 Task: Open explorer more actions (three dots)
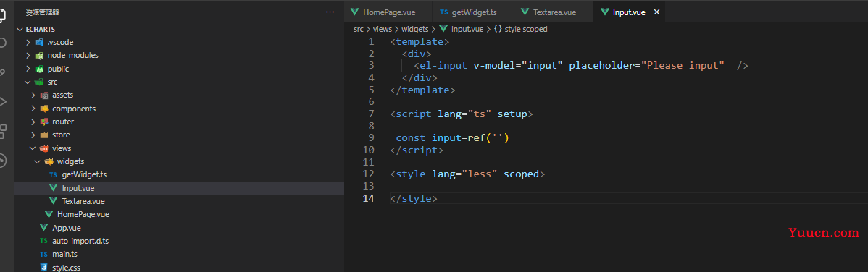point(330,12)
